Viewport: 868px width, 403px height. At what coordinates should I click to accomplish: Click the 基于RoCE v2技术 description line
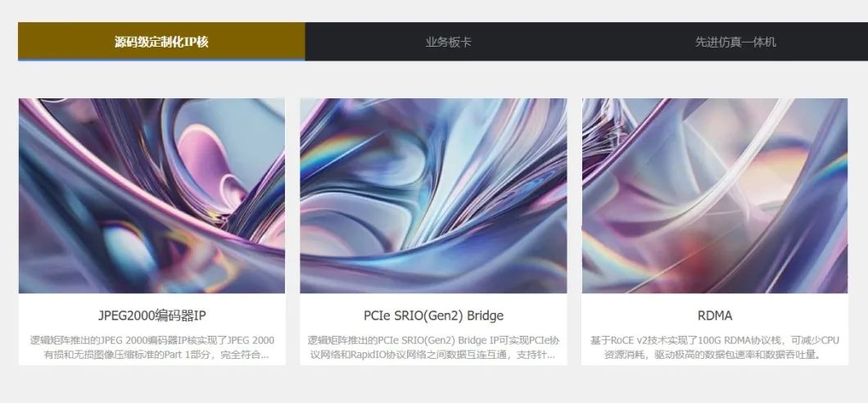715,341
